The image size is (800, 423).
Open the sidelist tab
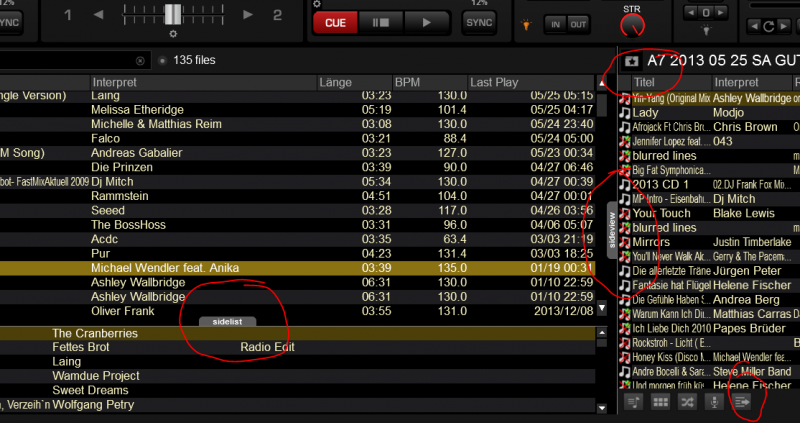point(228,321)
